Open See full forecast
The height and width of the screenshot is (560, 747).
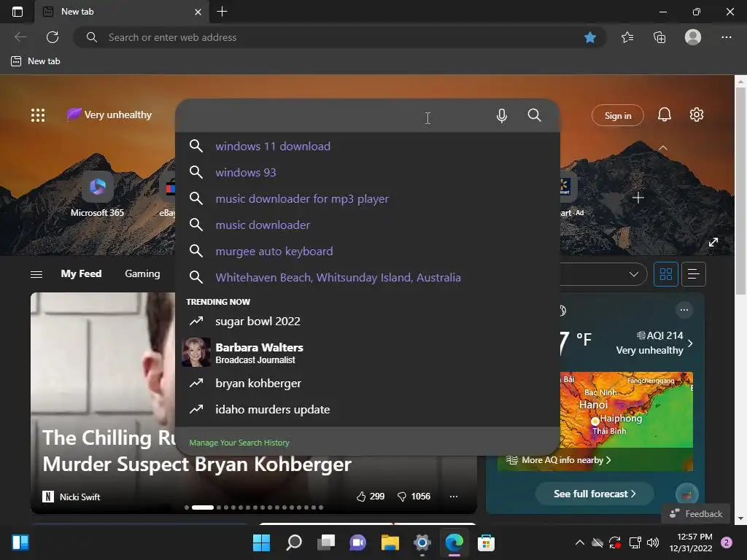pos(595,494)
